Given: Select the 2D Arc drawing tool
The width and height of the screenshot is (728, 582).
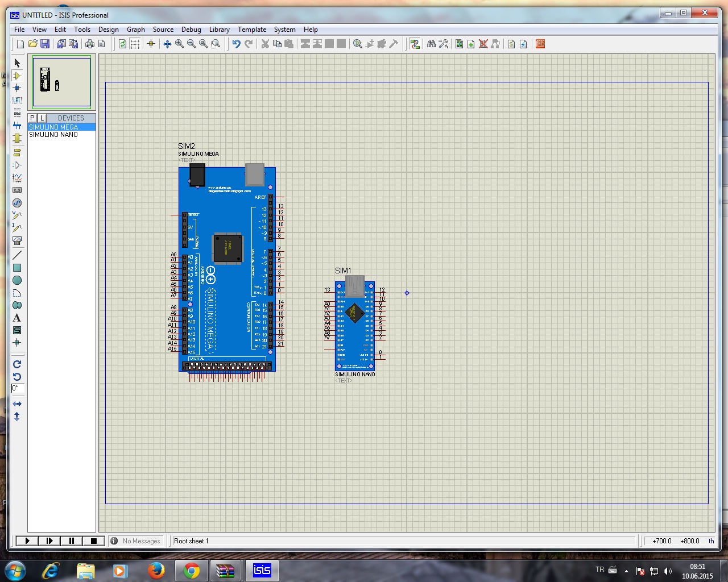Looking at the screenshot, I should coord(17,293).
